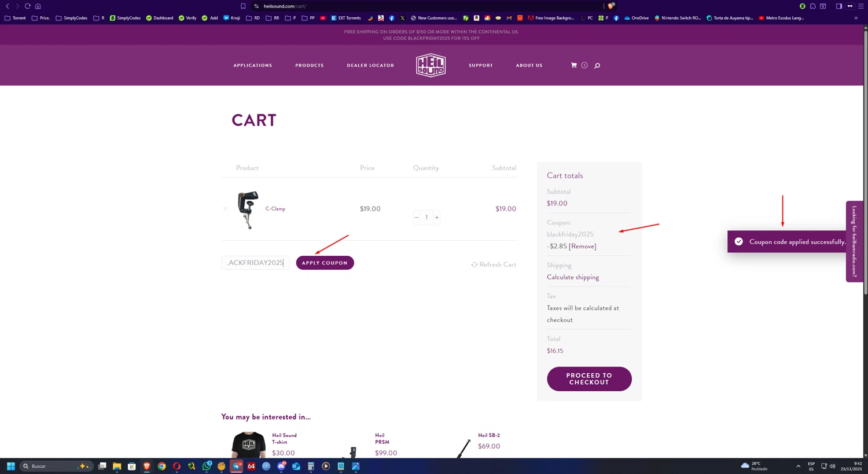This screenshot has height=474, width=868.
Task: Open the Applications menu
Action: pos(253,65)
